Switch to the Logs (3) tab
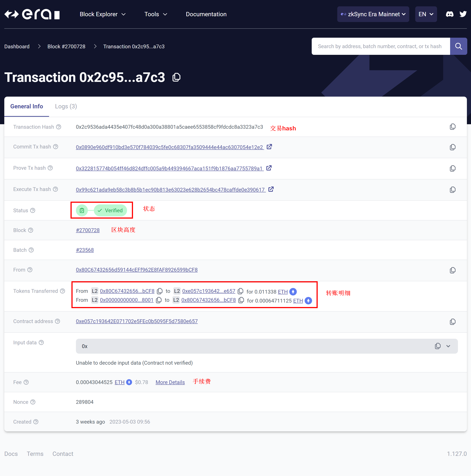This screenshot has height=476, width=471. 66,107
